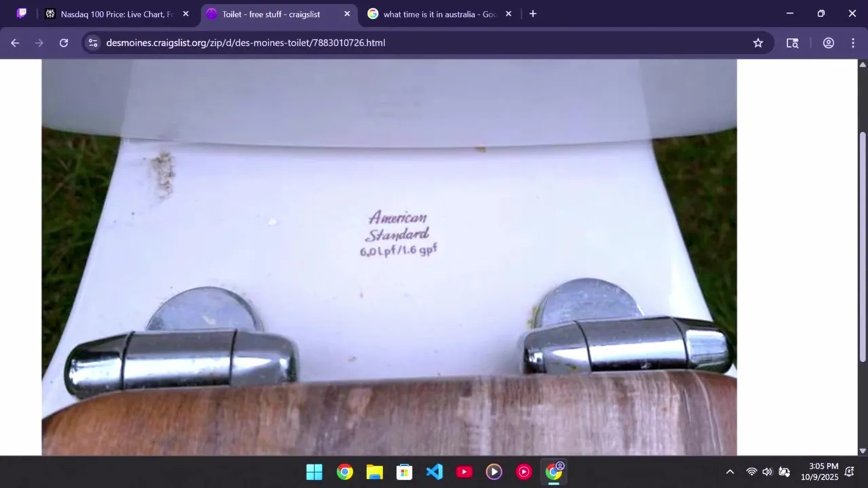This screenshot has width=868, height=488.
Task: Open a new browser tab
Action: pos(533,14)
